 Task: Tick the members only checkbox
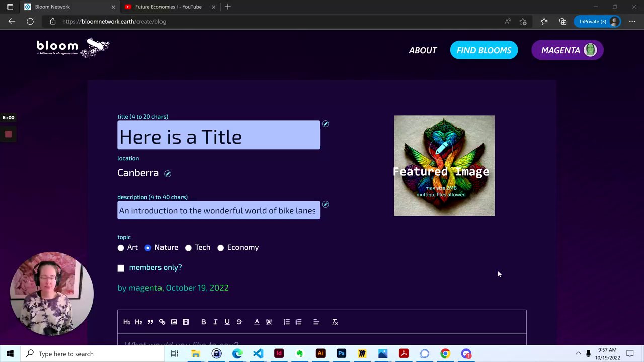tap(121, 268)
